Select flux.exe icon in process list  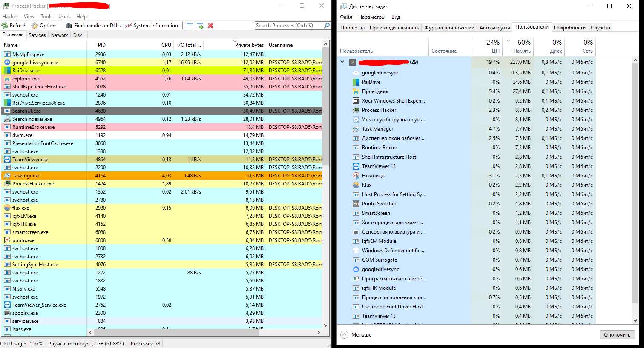7,208
